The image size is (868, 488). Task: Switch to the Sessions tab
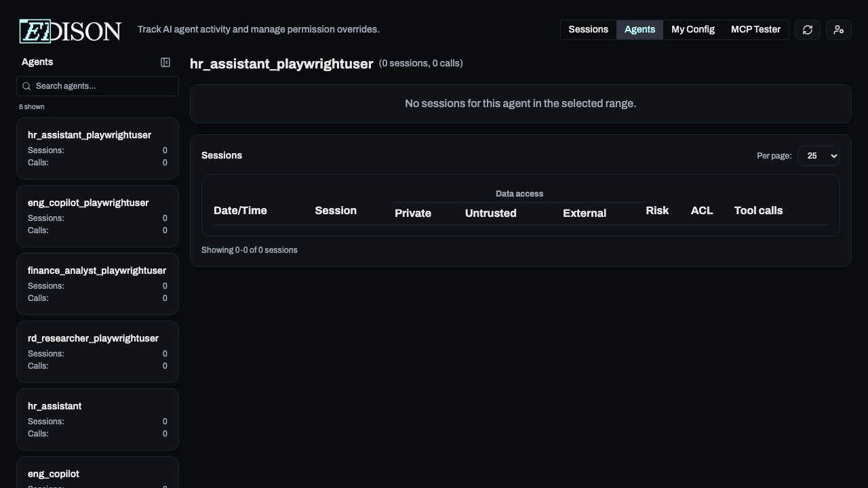click(588, 29)
